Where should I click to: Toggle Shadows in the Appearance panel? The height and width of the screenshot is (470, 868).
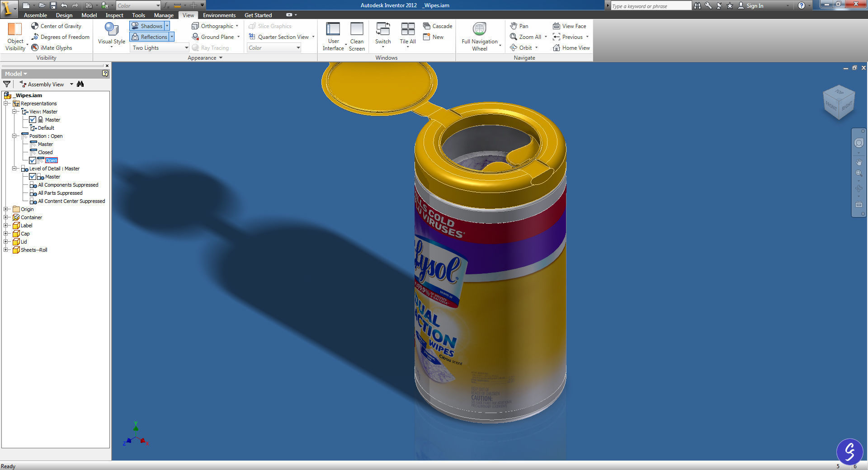(x=147, y=26)
